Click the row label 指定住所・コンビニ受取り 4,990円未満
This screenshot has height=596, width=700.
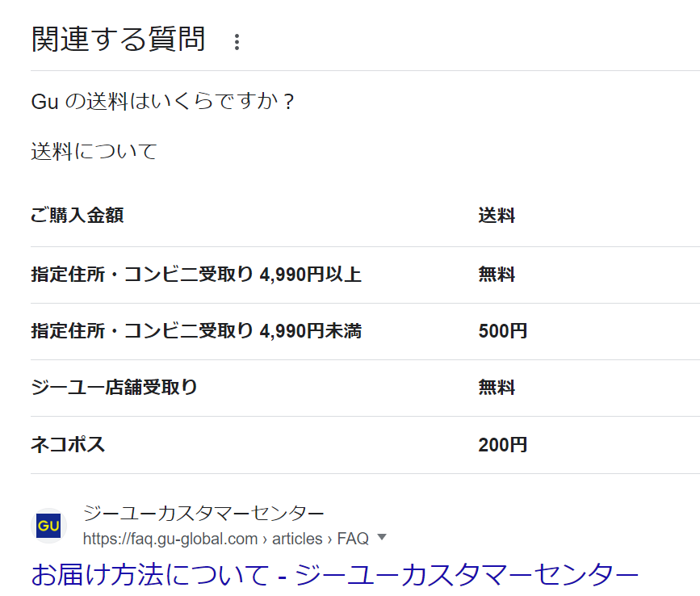[196, 331]
